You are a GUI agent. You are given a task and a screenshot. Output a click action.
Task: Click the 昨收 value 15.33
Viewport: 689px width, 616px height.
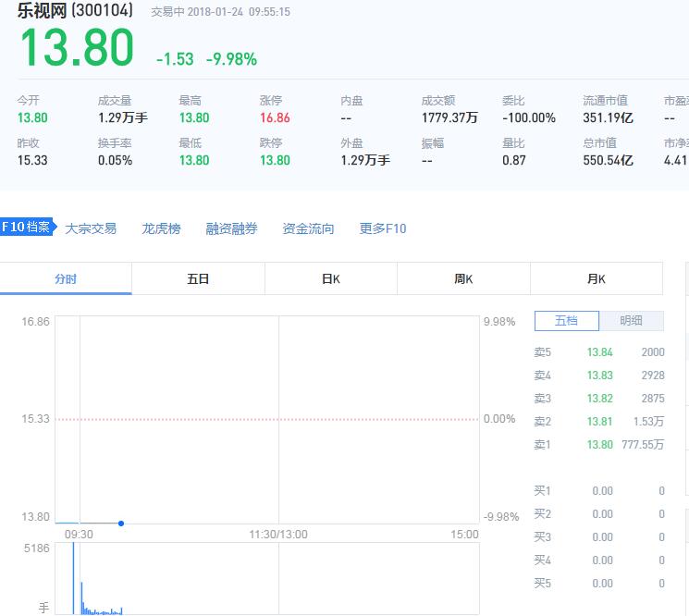pos(32,160)
